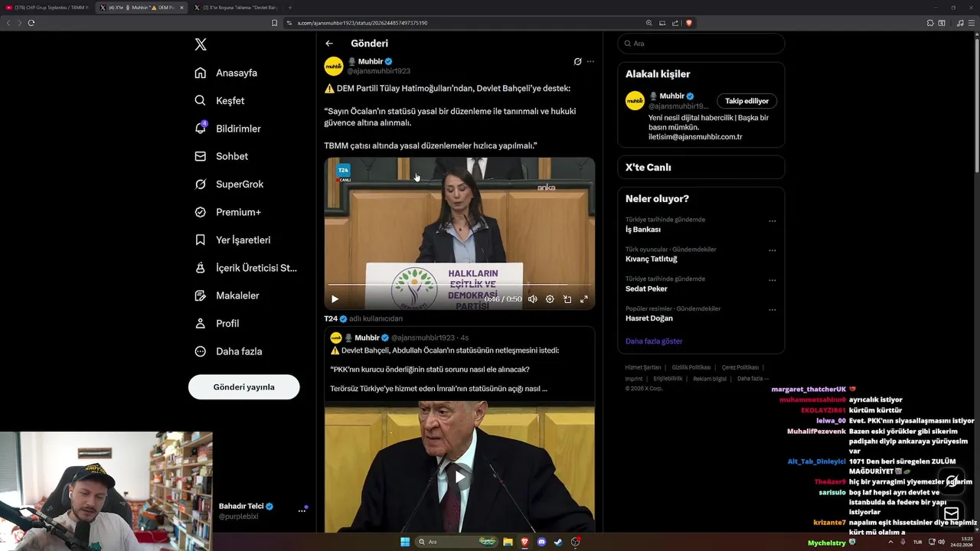The image size is (980, 551).
Task: Open Windows Start menu
Action: pyautogui.click(x=405, y=542)
